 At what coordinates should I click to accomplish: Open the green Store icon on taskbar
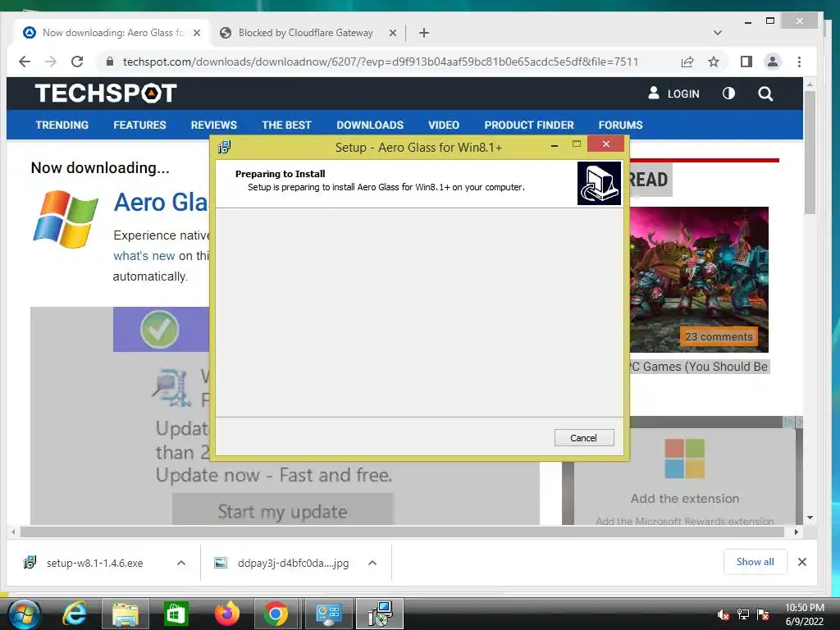click(176, 614)
